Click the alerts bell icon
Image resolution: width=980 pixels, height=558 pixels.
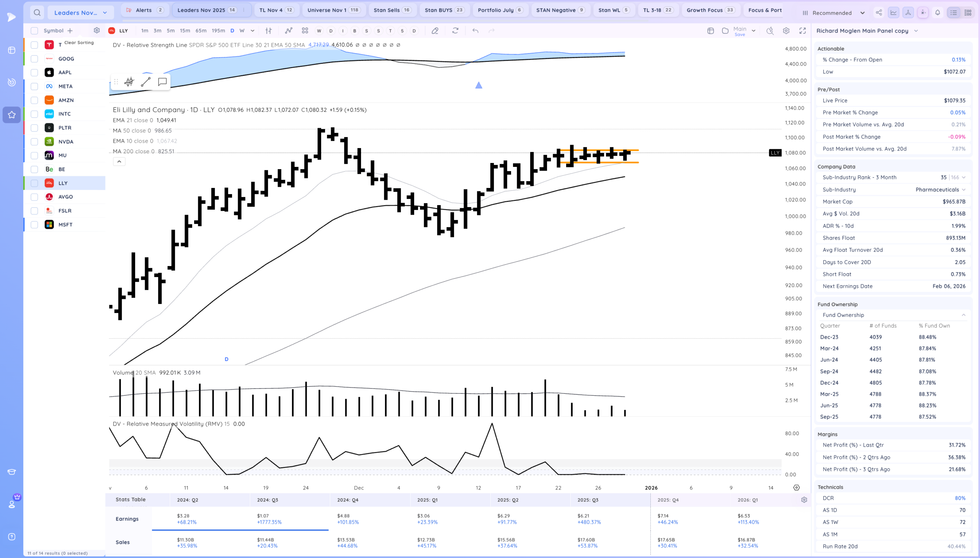(938, 13)
